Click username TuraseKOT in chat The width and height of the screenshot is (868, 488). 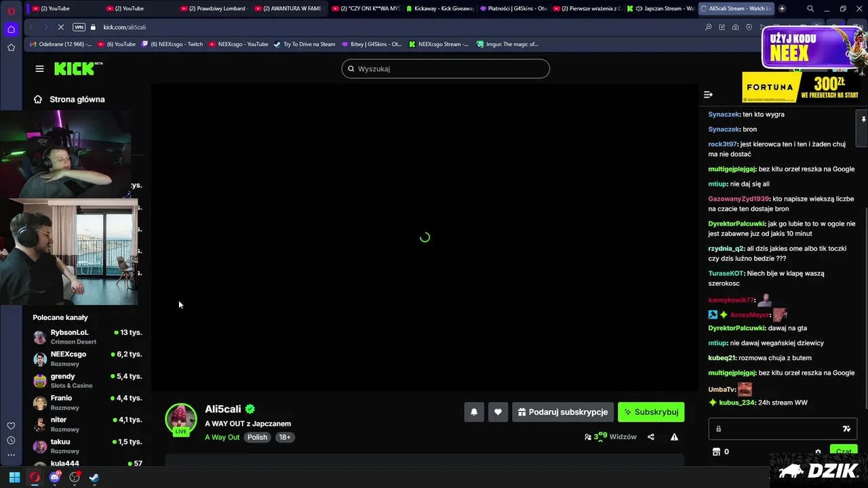(x=726, y=273)
